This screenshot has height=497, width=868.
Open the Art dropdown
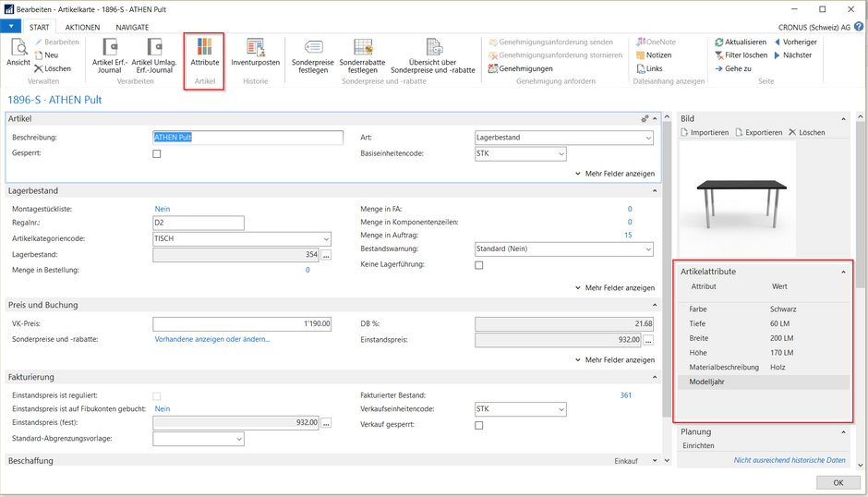[x=648, y=138]
